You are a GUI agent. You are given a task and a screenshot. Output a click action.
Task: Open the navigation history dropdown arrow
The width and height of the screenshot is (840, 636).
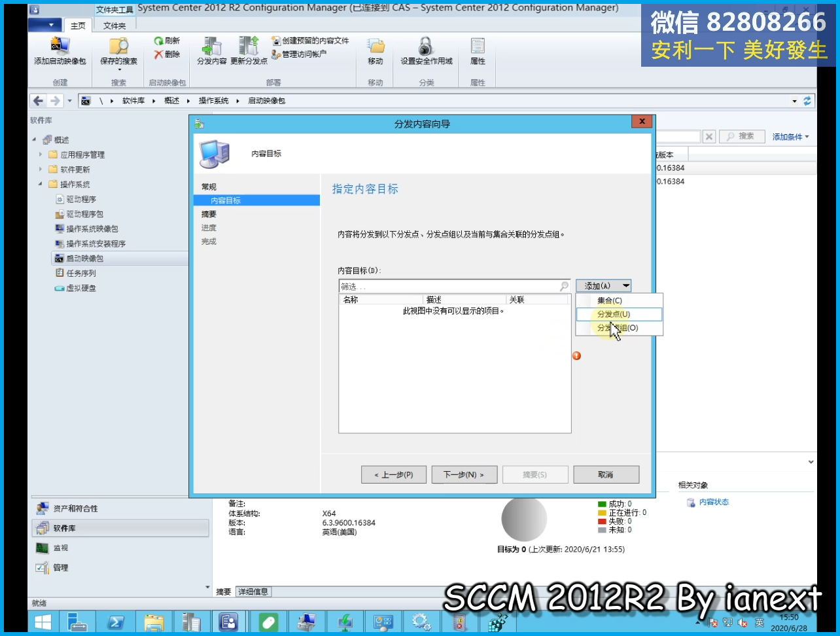(70, 101)
